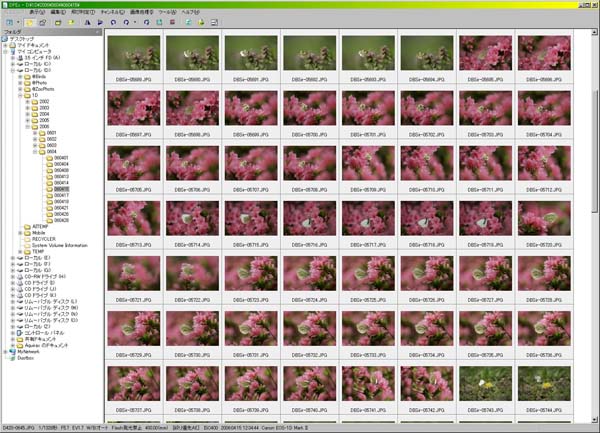Select thumbnail DBSa-05725.JPG
The image size is (600, 433).
coord(368,273)
